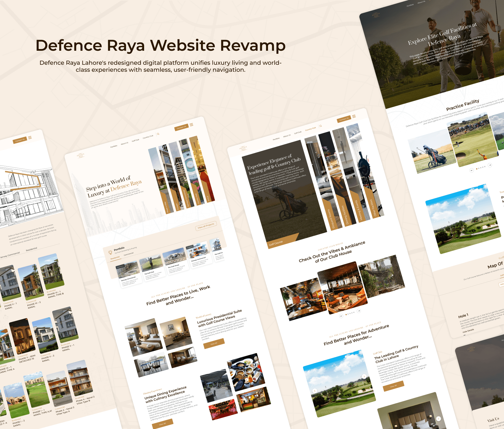Click View All under Leading Golf & Country Club
The height and width of the screenshot is (429, 504).
[393, 386]
